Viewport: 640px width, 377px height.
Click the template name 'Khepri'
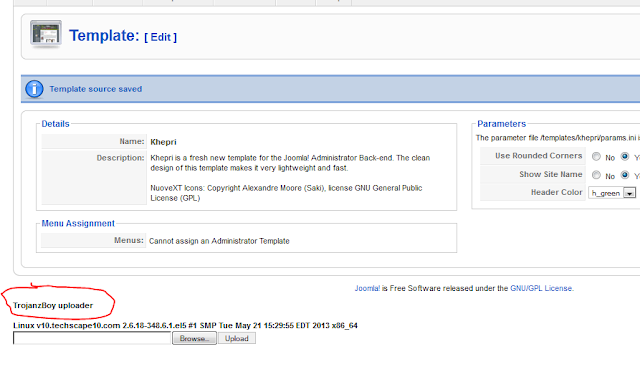pos(163,142)
